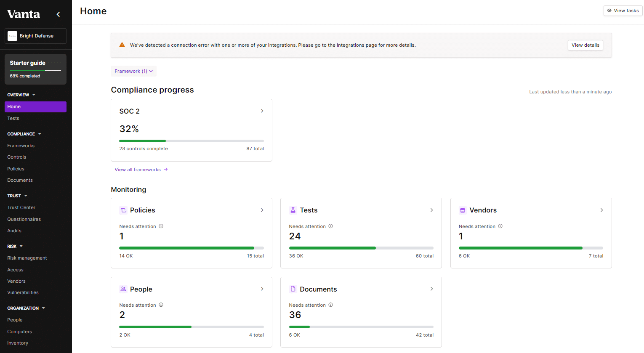Collapse the sidebar with the arrow icon
Screen dimensions: 644x353
pyautogui.click(x=58, y=14)
